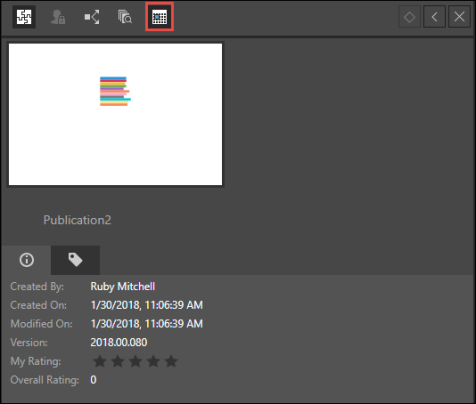The height and width of the screenshot is (404, 476).
Task: Click the diamond icon button
Action: (409, 17)
